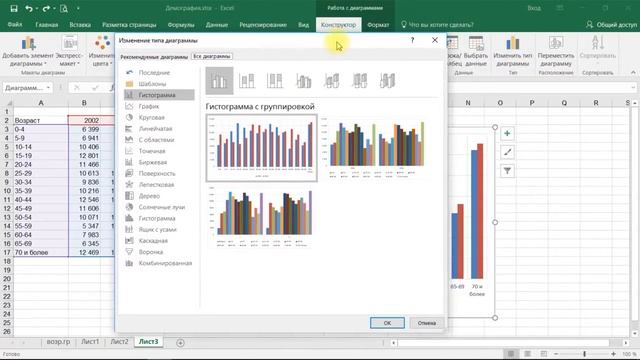Select the stacked column chart subtype icon
The height and width of the screenshot is (360, 640).
247,81
